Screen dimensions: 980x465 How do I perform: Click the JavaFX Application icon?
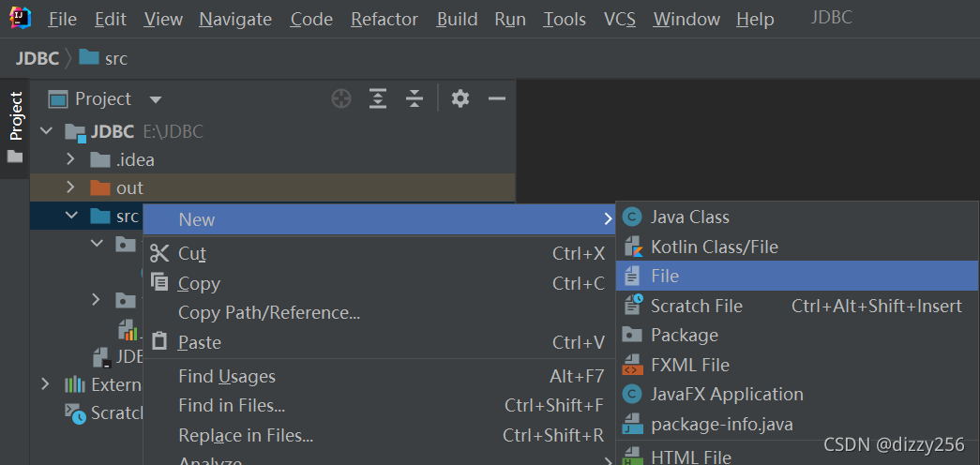(x=632, y=395)
